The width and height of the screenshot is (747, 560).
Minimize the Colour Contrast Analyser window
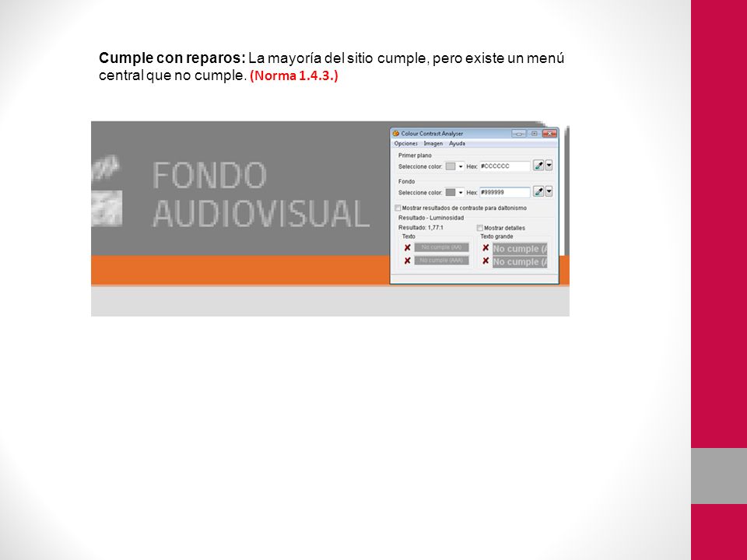coord(519,134)
